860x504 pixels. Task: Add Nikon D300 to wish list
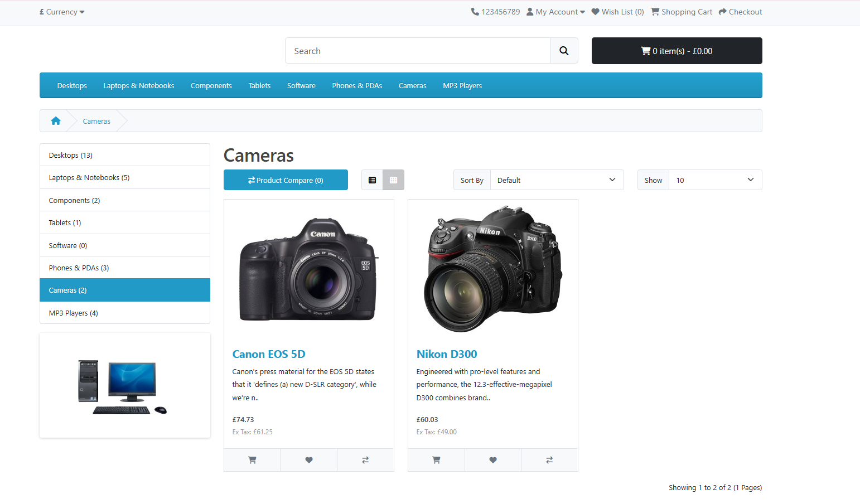click(493, 460)
